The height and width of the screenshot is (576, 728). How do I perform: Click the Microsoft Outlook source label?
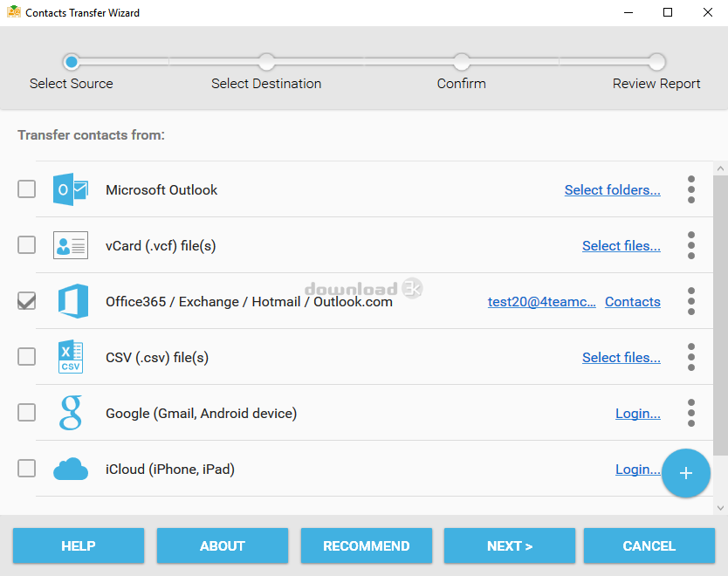161,190
